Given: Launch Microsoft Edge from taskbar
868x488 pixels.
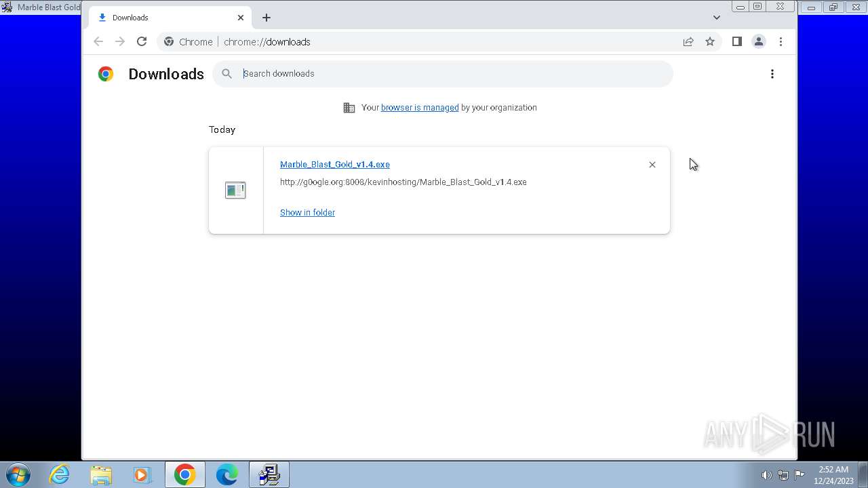Looking at the screenshot, I should tap(226, 474).
